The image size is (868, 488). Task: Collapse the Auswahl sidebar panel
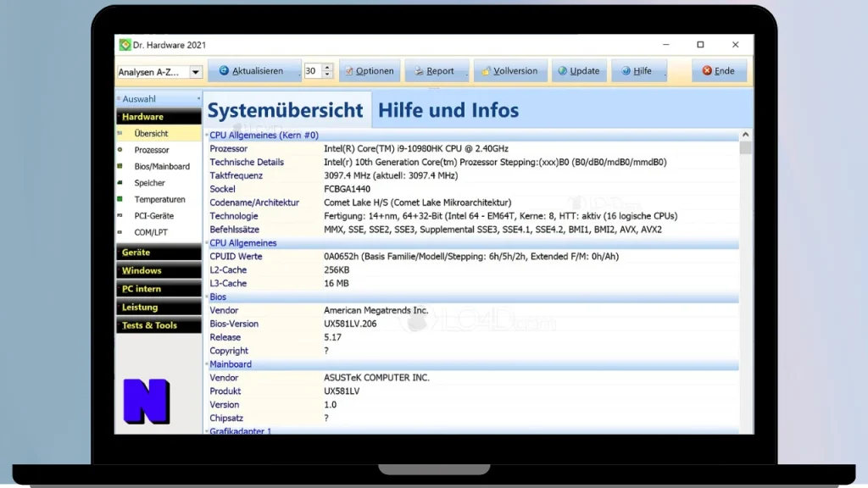tap(198, 99)
